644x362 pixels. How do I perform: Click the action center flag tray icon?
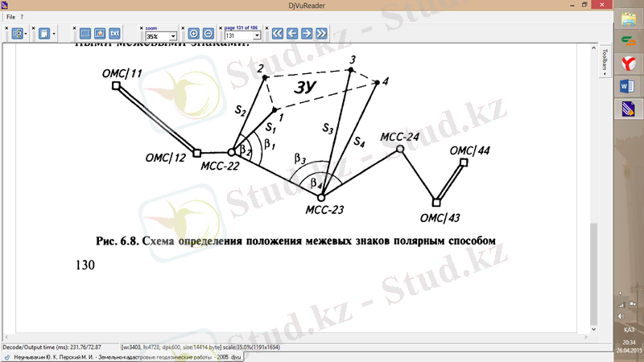[x=633, y=305]
